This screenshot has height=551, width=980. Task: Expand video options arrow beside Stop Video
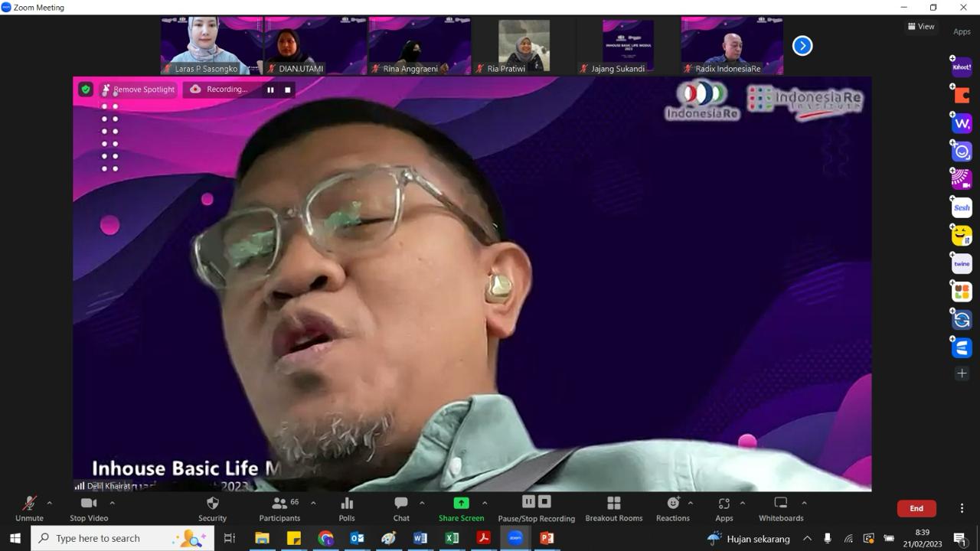(x=112, y=503)
